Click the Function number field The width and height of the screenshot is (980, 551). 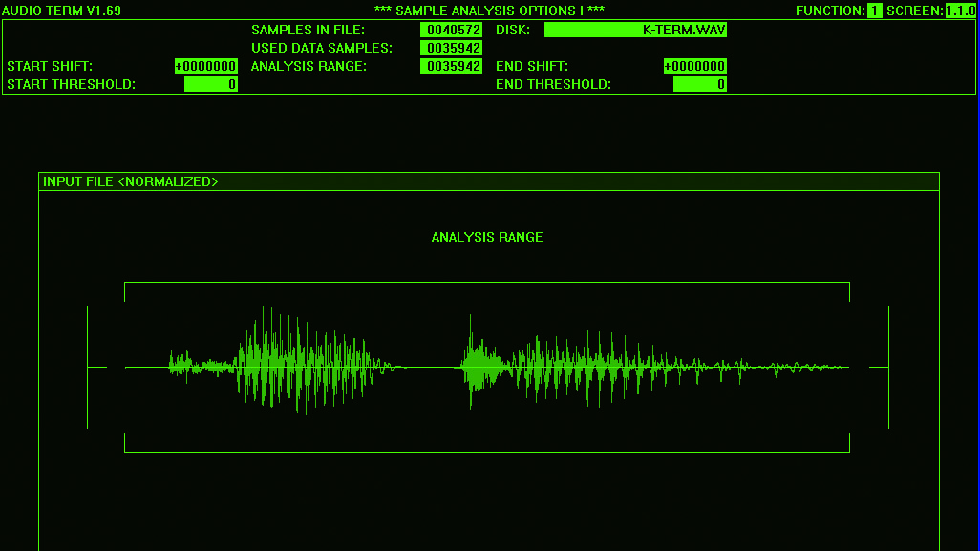pyautogui.click(x=874, y=11)
